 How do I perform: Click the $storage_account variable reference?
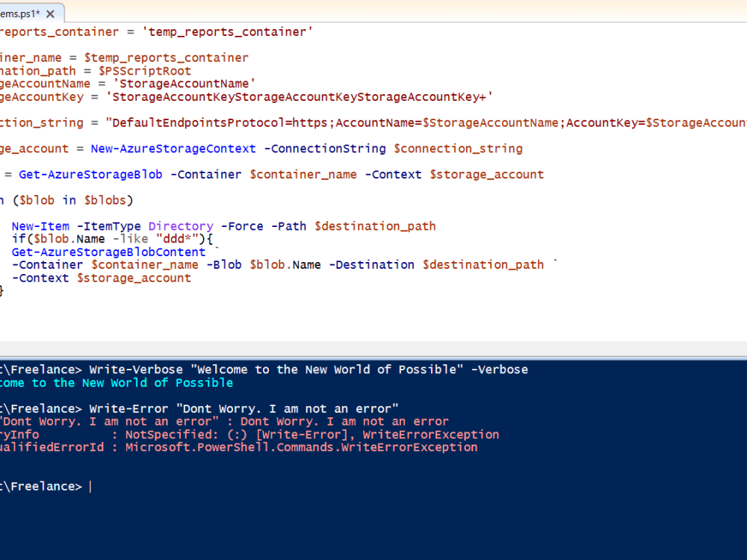pos(486,174)
